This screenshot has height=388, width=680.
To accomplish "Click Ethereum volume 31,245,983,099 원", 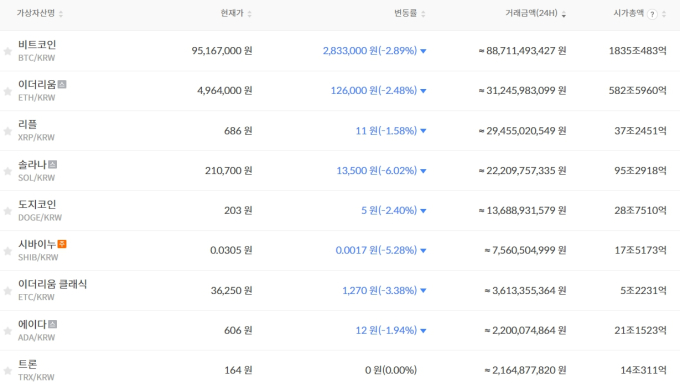I will [x=522, y=91].
